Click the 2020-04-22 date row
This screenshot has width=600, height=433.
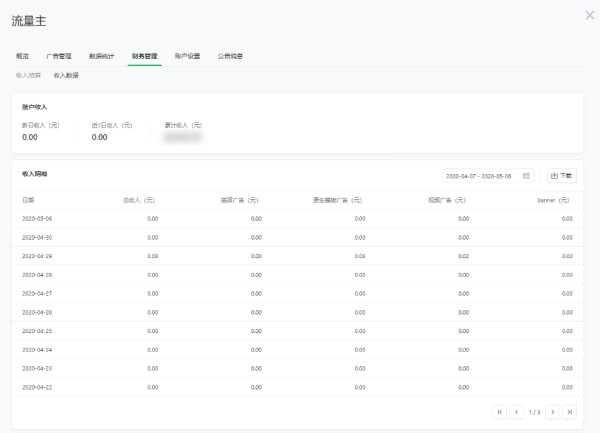tap(37, 386)
